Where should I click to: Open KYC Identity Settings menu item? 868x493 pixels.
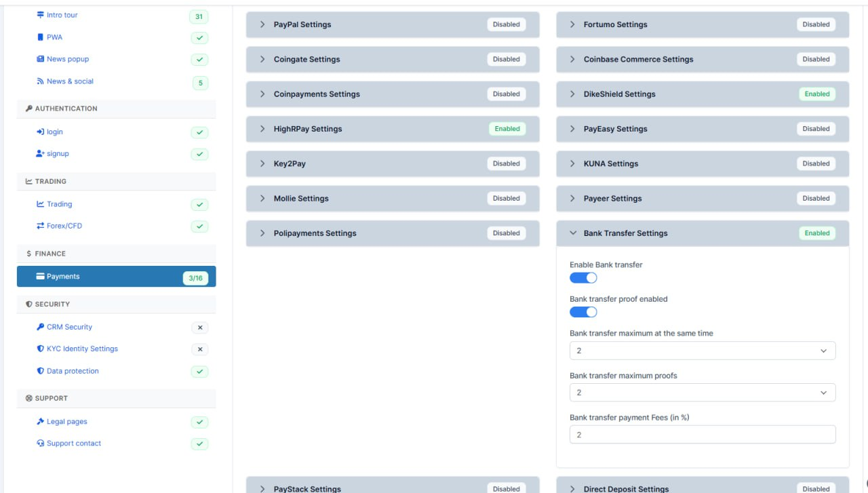tap(82, 349)
